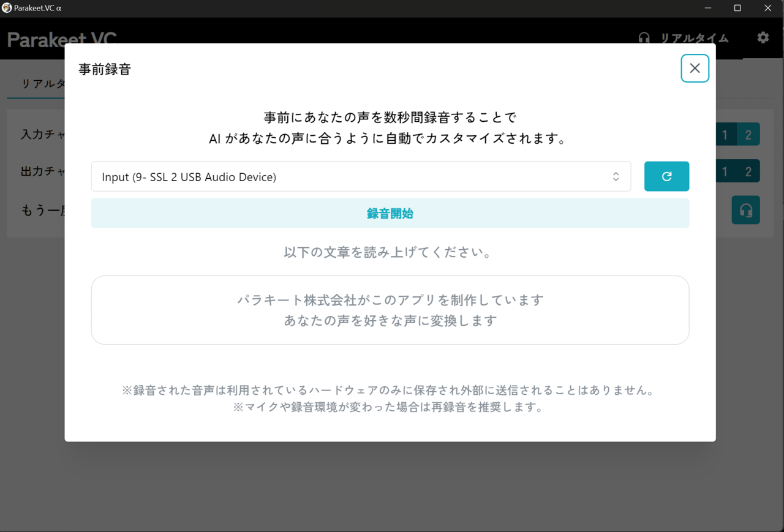Click the headphone icon button in background panel
784x532 pixels.
(x=745, y=210)
